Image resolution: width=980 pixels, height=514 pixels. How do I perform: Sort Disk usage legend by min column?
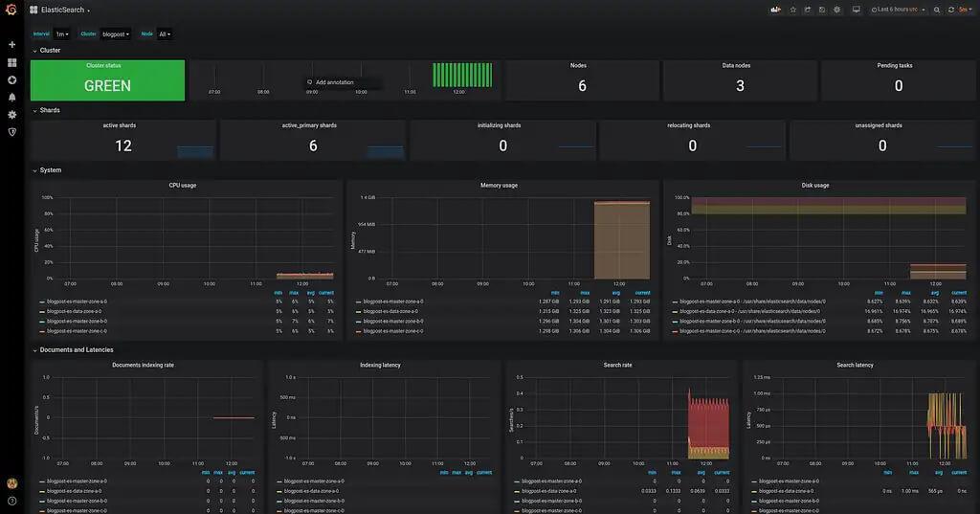(x=879, y=293)
